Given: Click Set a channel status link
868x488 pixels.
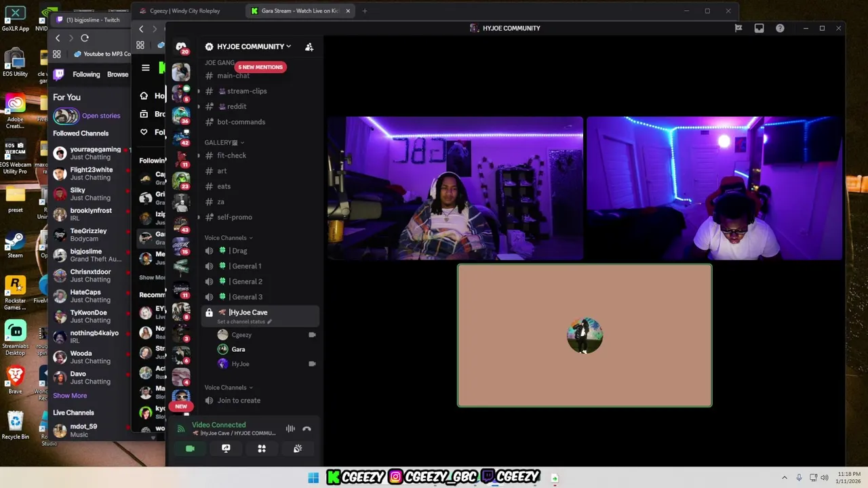Looking at the screenshot, I should [244, 322].
